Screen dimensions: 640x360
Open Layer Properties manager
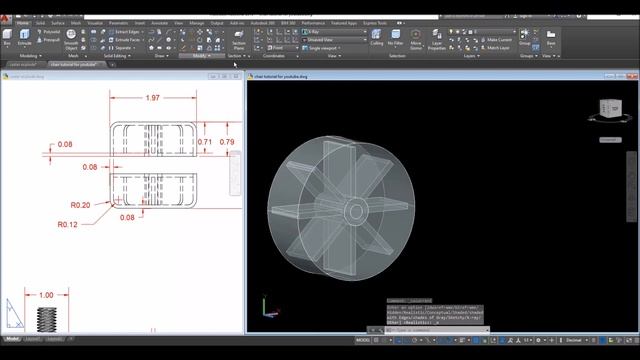(437, 40)
